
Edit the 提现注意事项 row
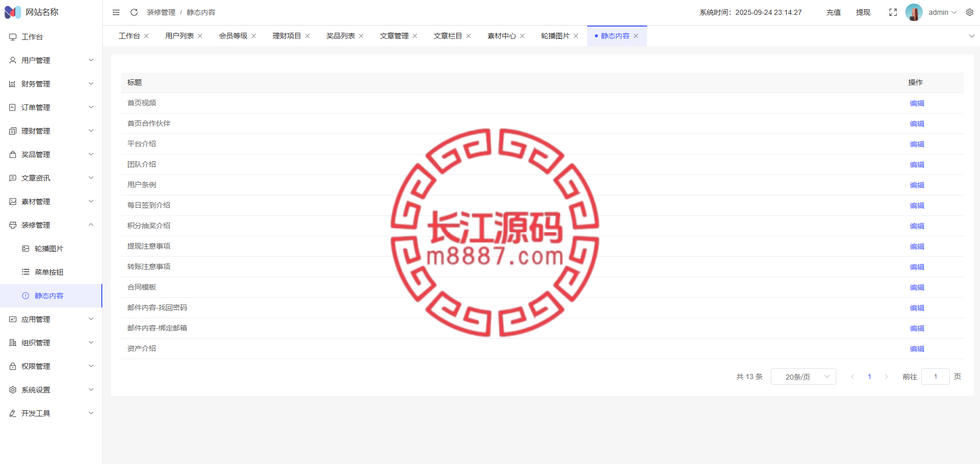[917, 247]
